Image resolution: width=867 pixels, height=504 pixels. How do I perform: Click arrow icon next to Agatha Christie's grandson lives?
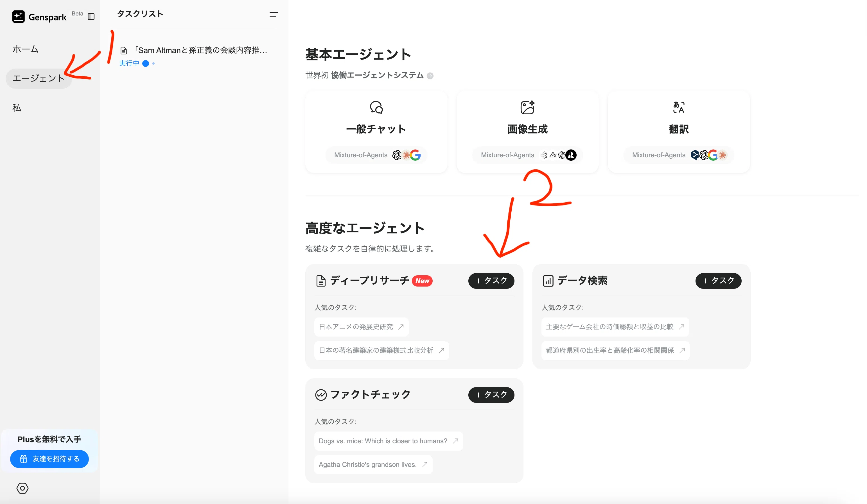pyautogui.click(x=425, y=464)
